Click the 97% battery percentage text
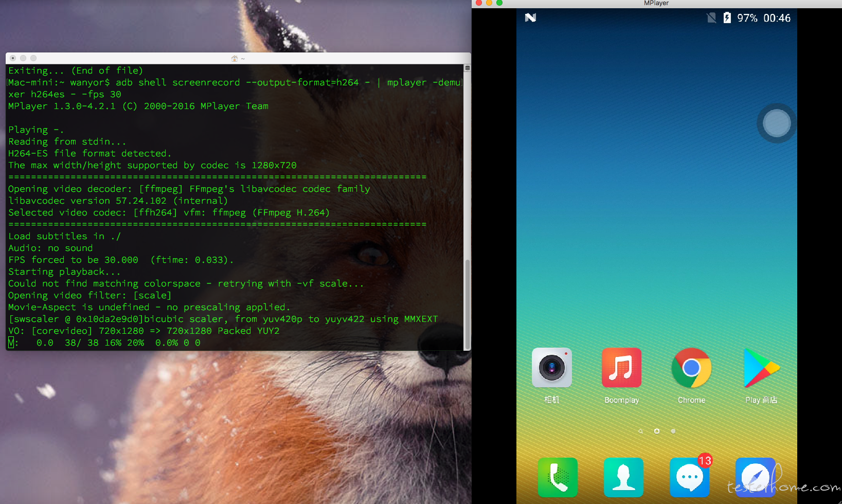The height and width of the screenshot is (504, 842). click(747, 18)
